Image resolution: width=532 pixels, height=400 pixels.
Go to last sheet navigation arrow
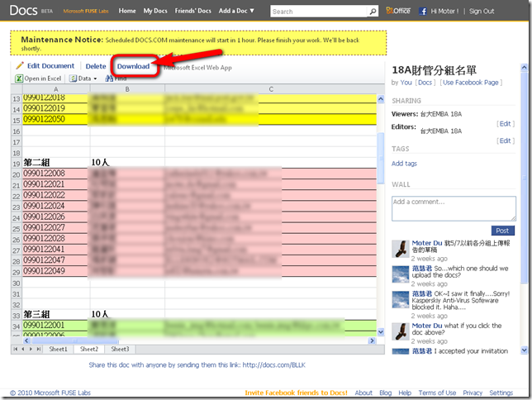point(38,349)
